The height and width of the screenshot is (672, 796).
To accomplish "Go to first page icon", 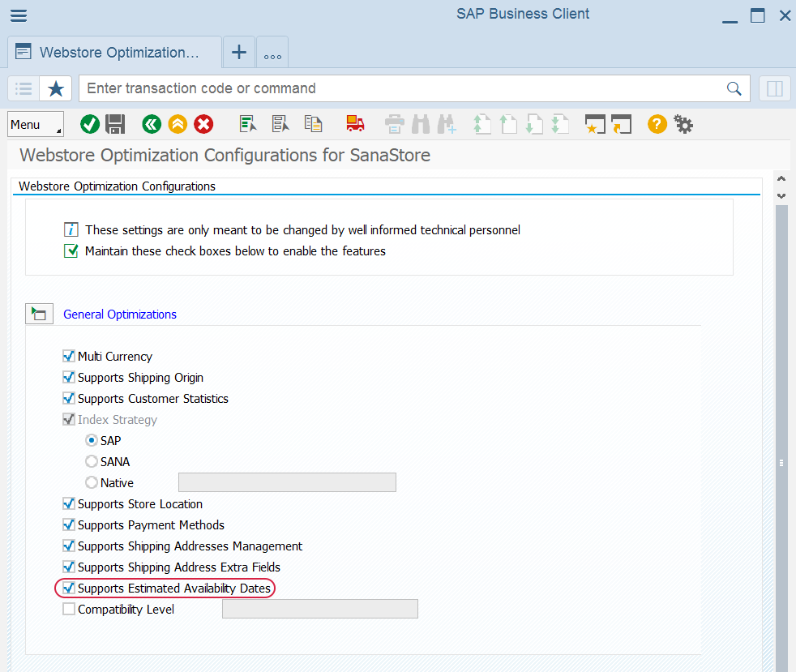I will tap(481, 124).
